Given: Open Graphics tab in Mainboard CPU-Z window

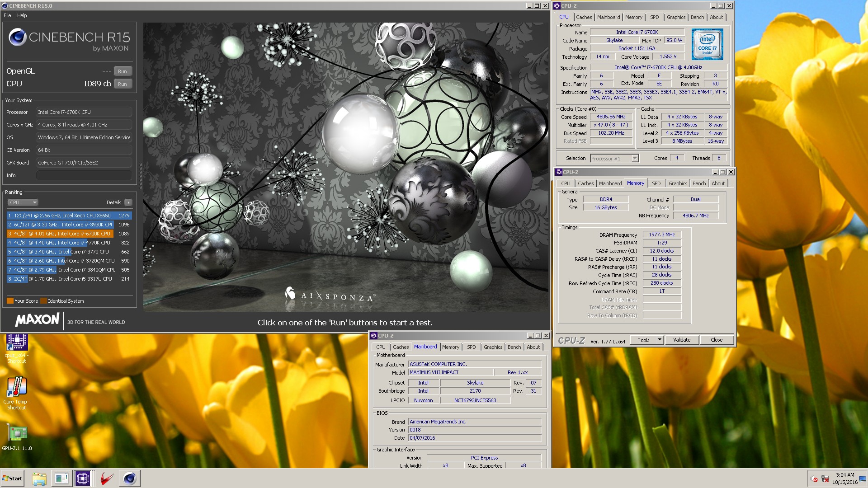Looking at the screenshot, I should pyautogui.click(x=493, y=347).
